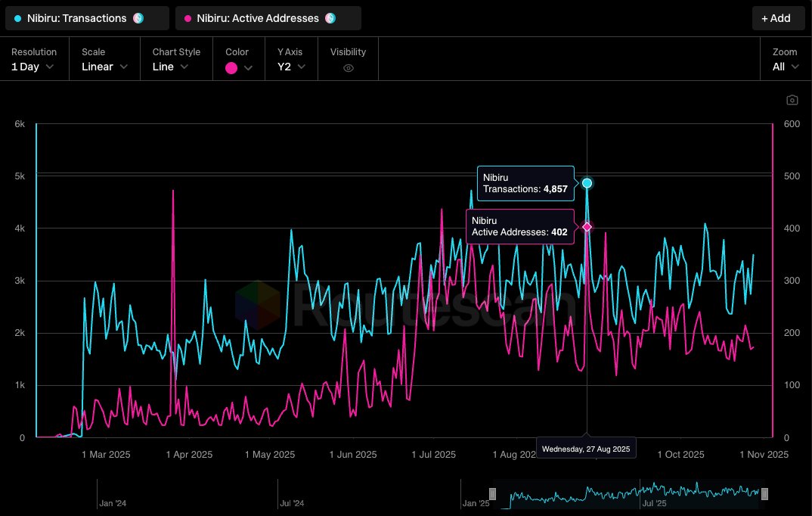Click the 500 right axis label
The width and height of the screenshot is (812, 516).
coord(792,176)
